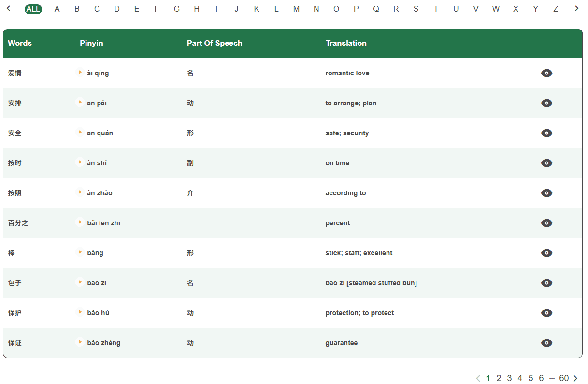
Task: Toggle visibility eye on the 保证 row
Action: point(546,343)
